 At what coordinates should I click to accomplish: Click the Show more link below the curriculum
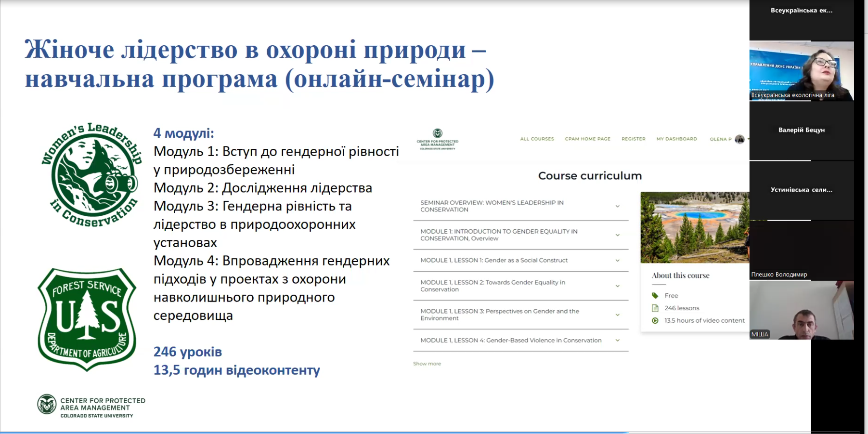click(x=427, y=364)
